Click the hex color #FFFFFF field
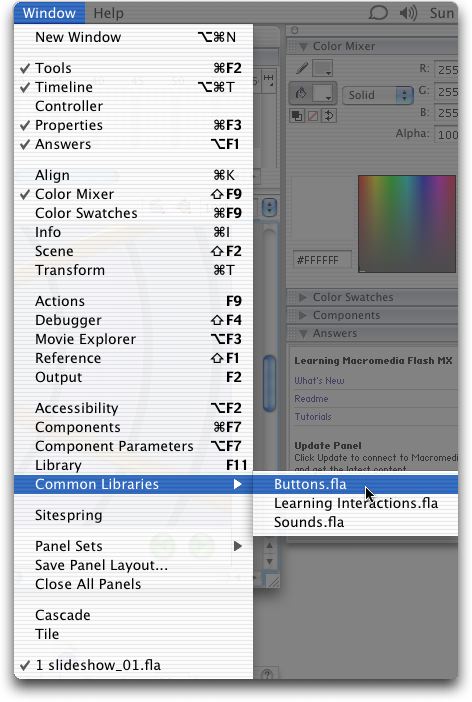This screenshot has width=472, height=702. point(322,260)
